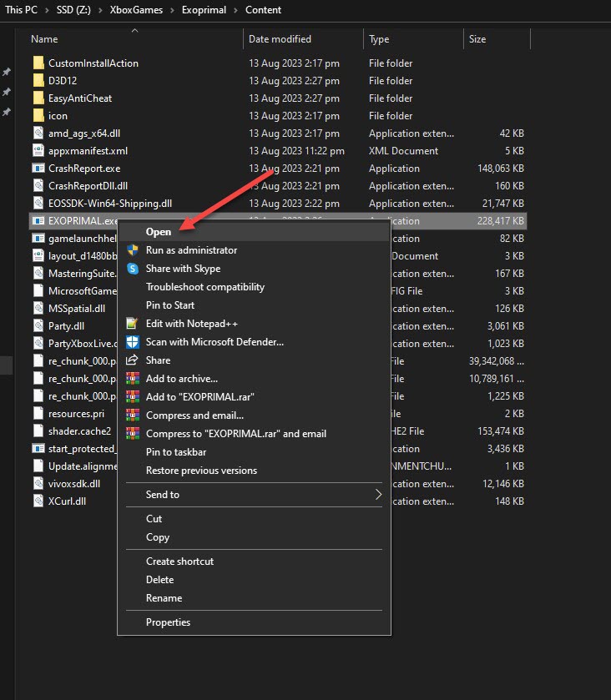Click the resources.pri file icon

pos(39,413)
